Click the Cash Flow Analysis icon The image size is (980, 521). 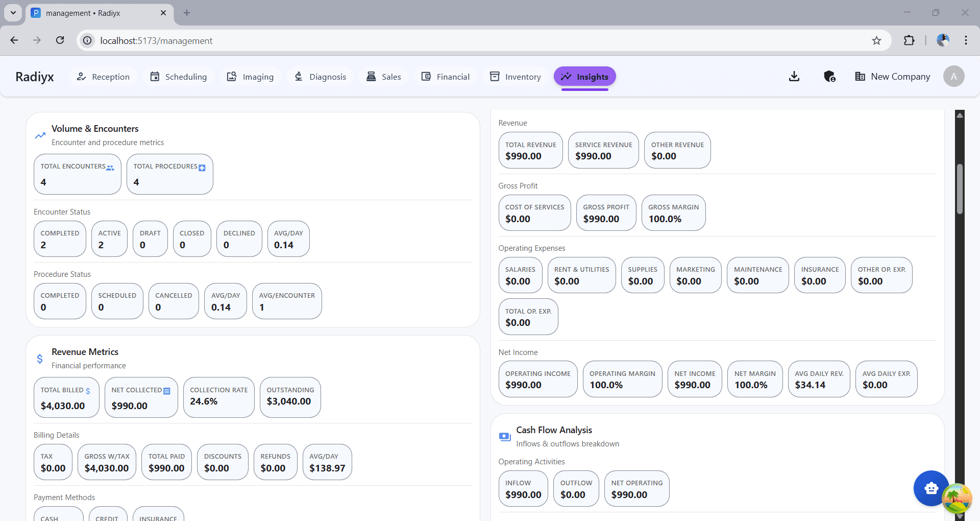click(x=504, y=437)
